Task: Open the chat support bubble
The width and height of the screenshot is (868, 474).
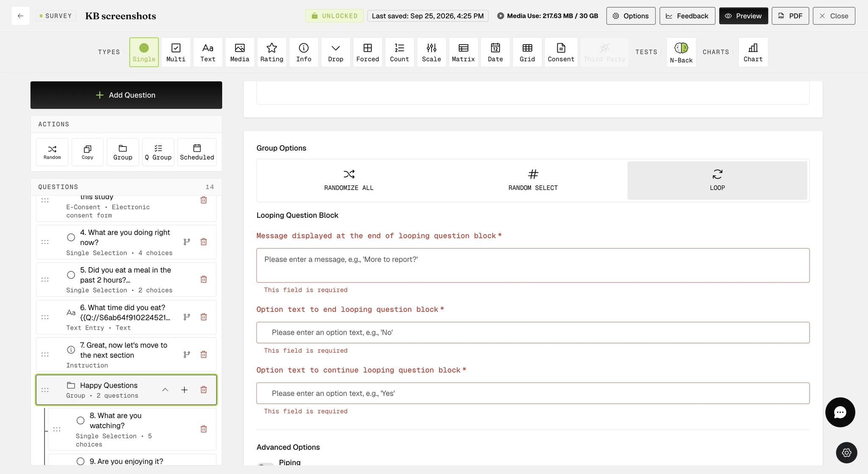Action: (x=840, y=412)
